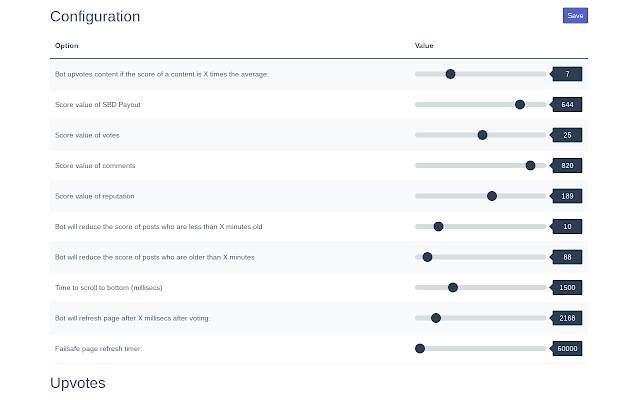Click the reputation score slider handle
This screenshot has height=400, width=640.
[x=492, y=196]
